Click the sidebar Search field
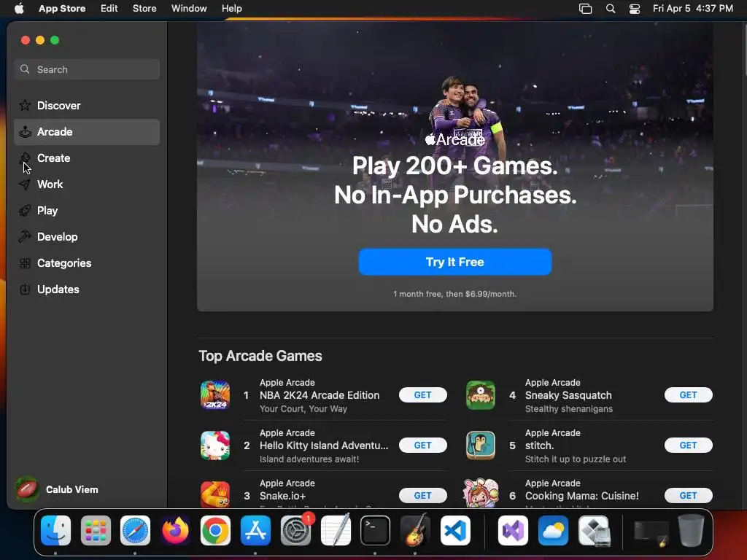Screen dimensions: 747x560 (x=87, y=69)
